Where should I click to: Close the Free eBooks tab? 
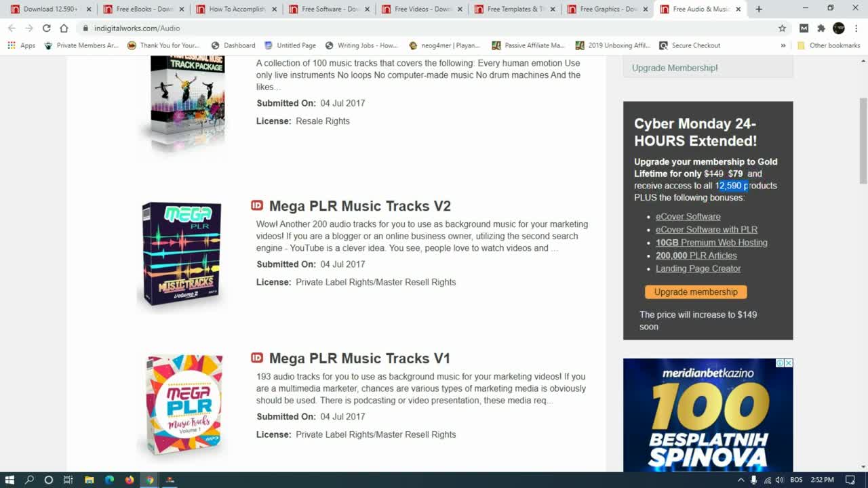point(182,9)
